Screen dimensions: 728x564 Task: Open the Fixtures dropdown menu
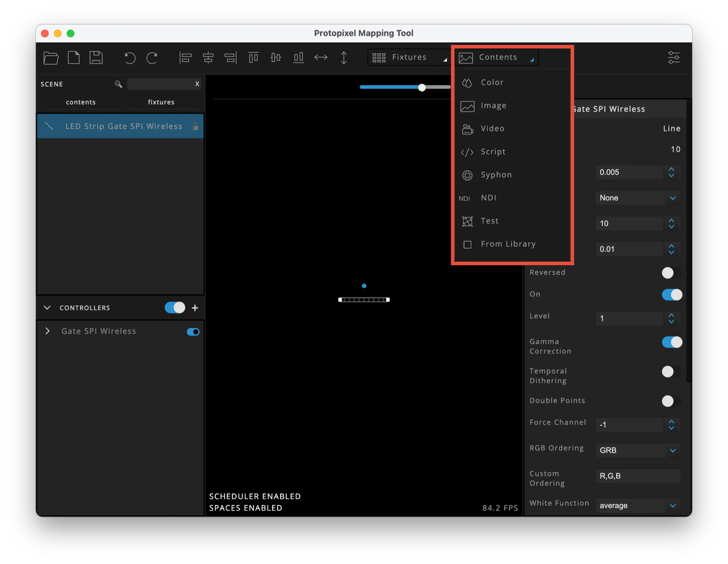click(409, 57)
